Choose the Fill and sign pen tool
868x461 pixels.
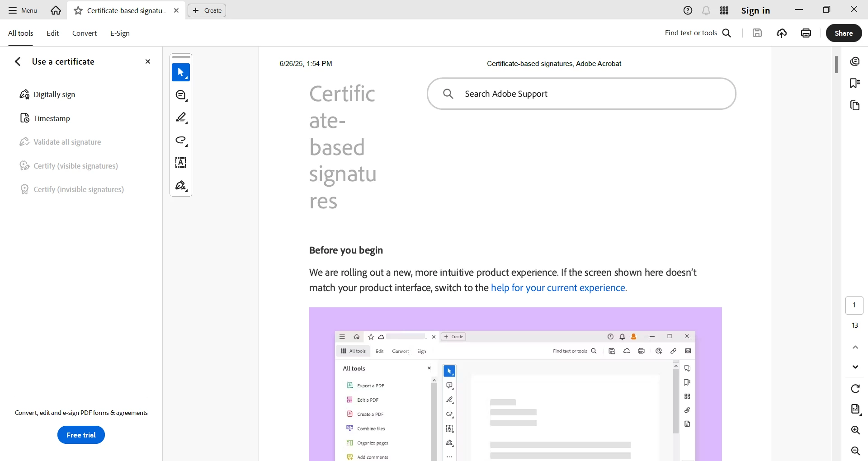pos(181,186)
